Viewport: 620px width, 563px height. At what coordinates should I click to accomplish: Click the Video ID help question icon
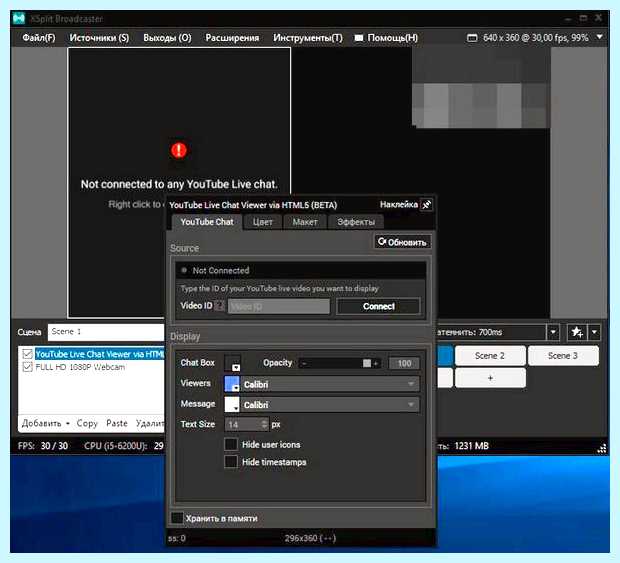point(220,306)
